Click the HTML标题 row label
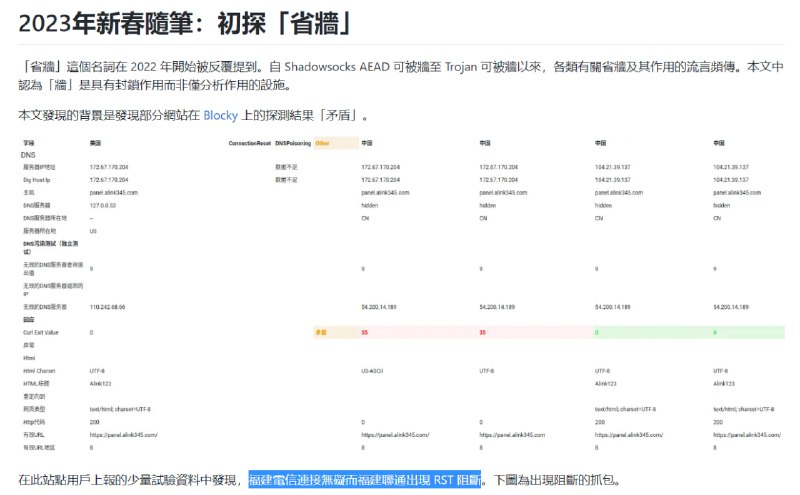 pos(36,384)
